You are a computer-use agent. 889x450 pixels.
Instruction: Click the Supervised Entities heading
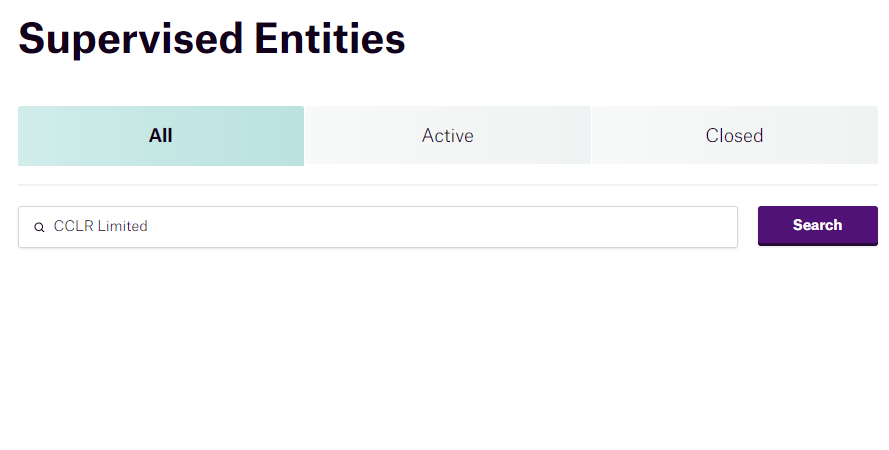point(211,39)
